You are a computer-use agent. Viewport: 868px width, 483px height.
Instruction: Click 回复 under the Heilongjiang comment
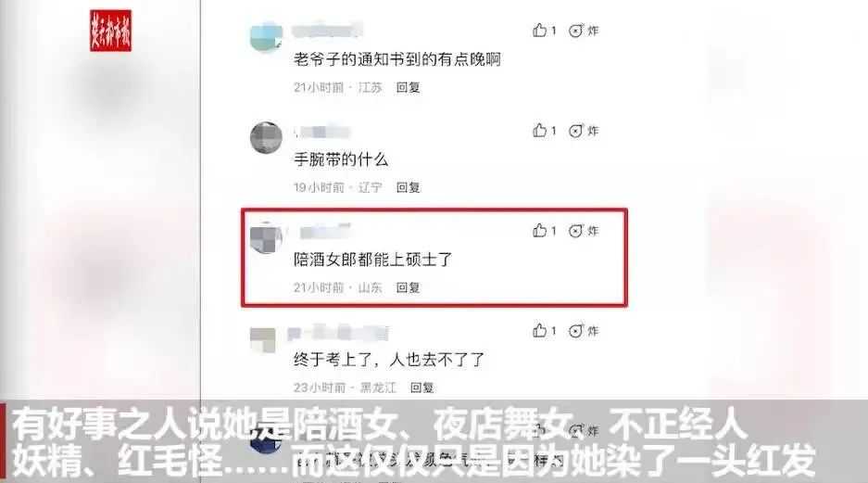point(421,388)
